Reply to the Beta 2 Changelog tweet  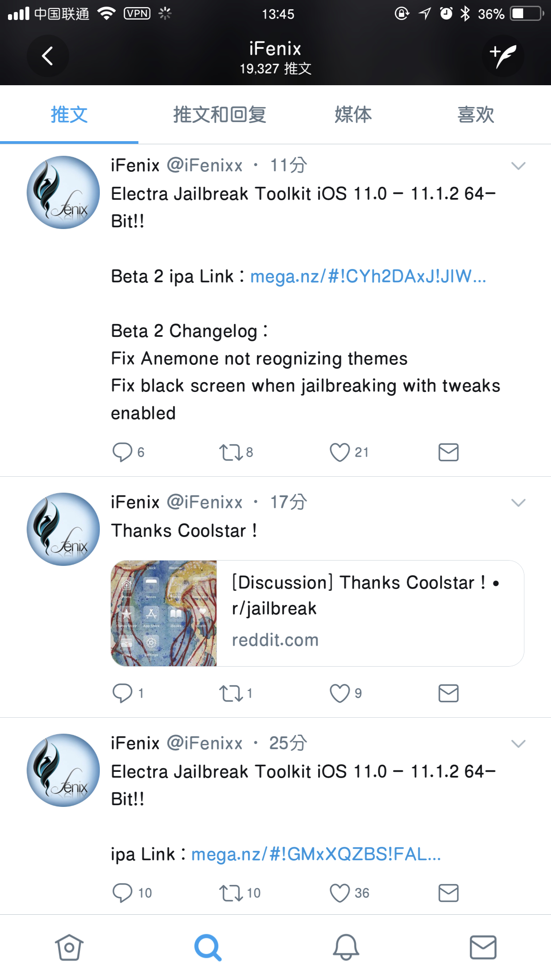[x=122, y=452]
